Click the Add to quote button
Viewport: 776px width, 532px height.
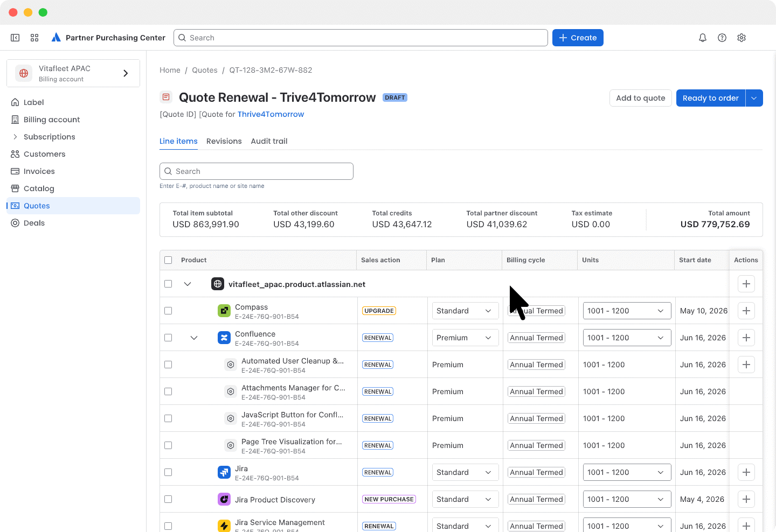641,98
